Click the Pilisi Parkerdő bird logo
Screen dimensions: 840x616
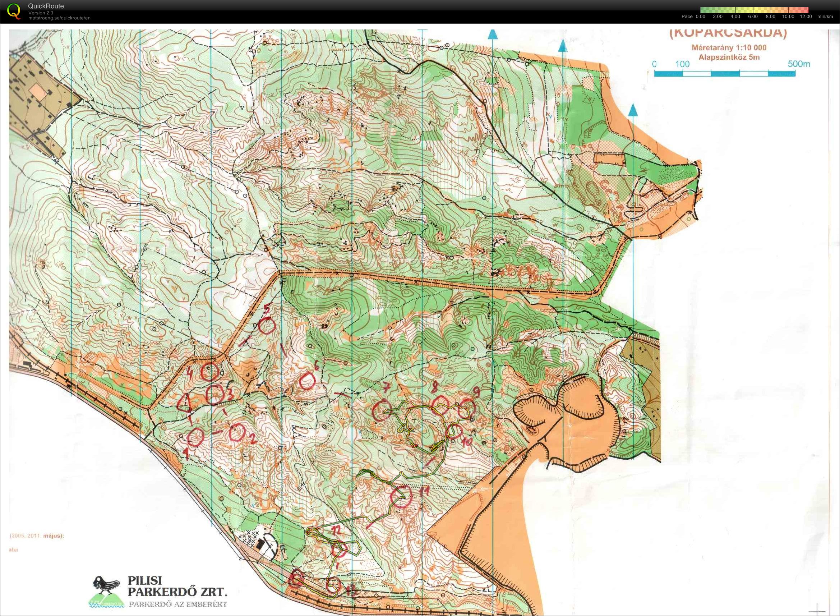107,592
